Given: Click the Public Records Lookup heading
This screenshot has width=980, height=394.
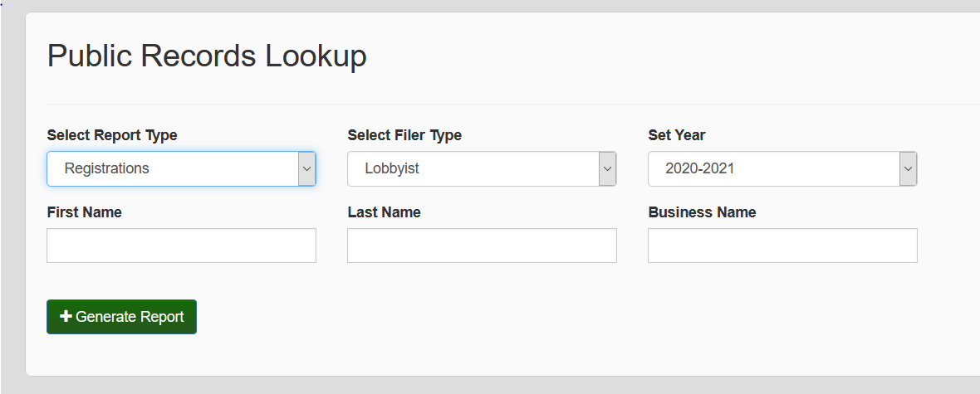Looking at the screenshot, I should (207, 56).
